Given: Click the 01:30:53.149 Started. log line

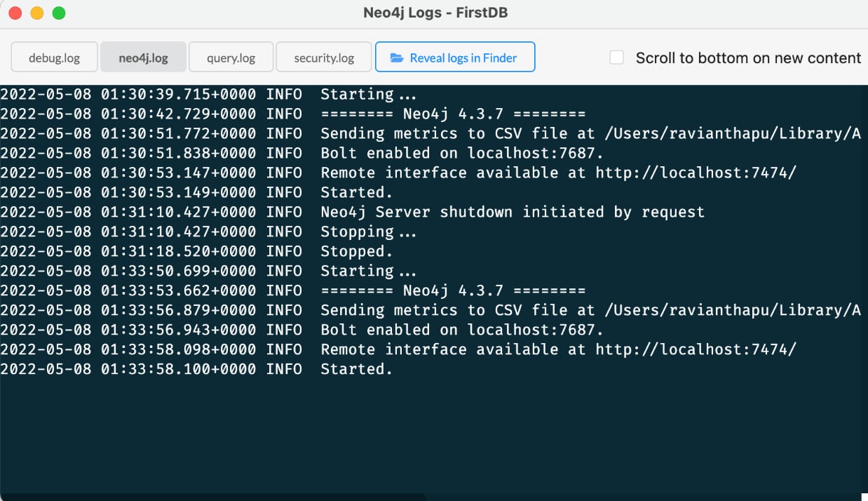Looking at the screenshot, I should (x=196, y=192).
